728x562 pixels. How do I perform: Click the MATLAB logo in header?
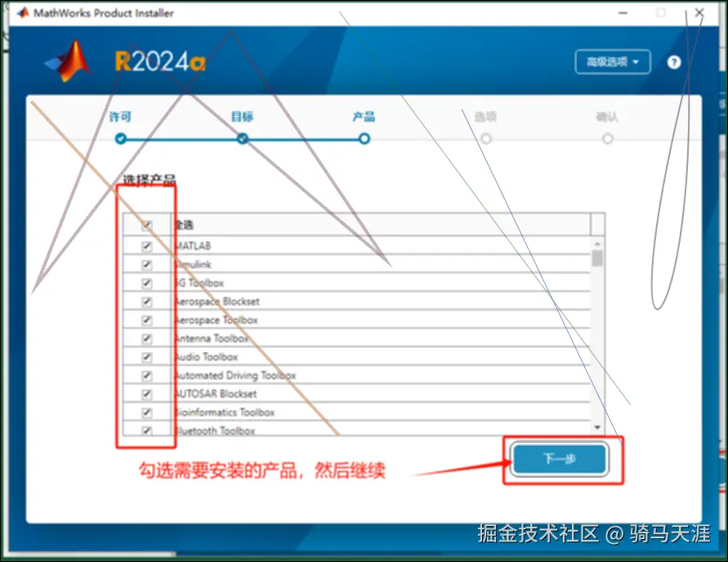pyautogui.click(x=69, y=60)
